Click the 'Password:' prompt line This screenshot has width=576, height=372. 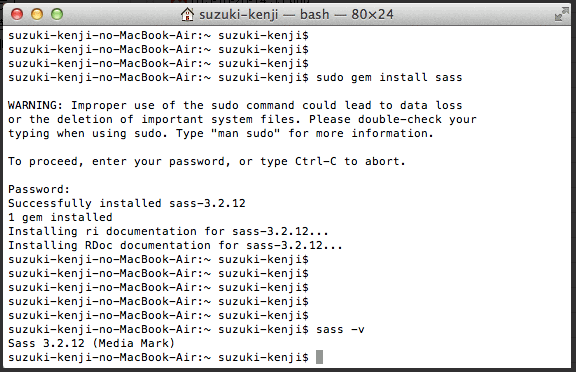pos(39,189)
